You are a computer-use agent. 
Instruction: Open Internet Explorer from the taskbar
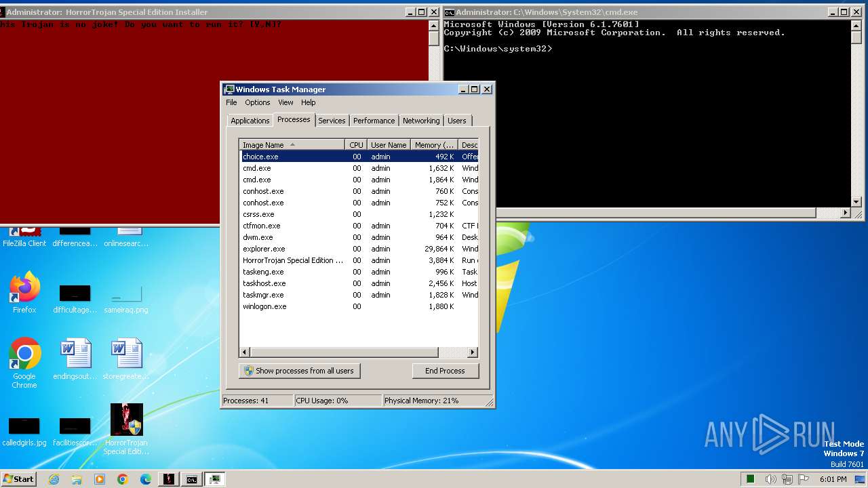pyautogui.click(x=54, y=479)
